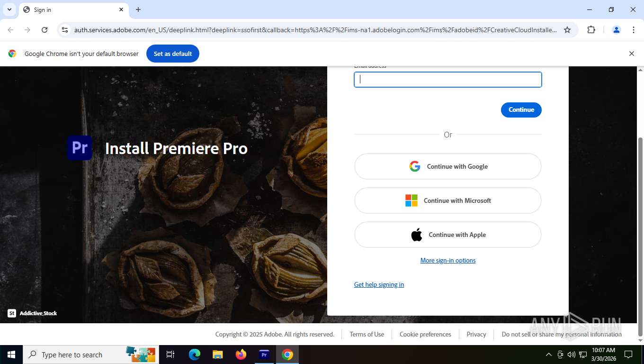
Task: Open the tab search dropdown
Action: coord(9,9)
